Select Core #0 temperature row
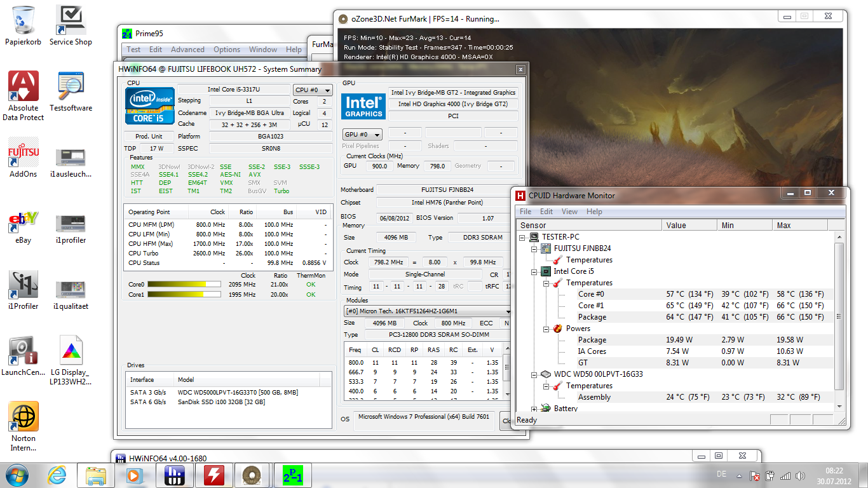This screenshot has height=488, width=868. click(x=676, y=294)
